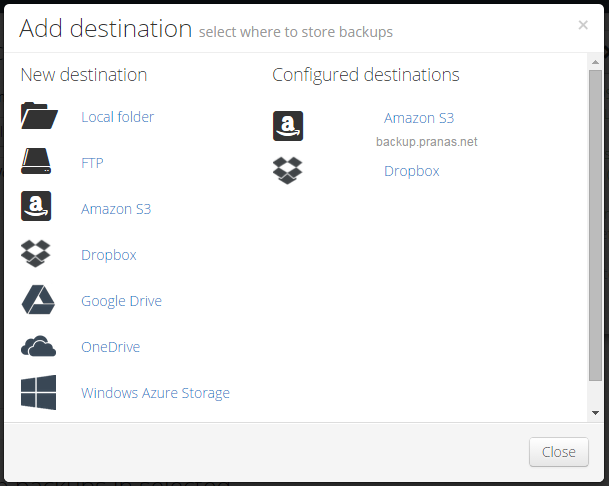Pick Windows Azure Storage link
This screenshot has width=609, height=486.
coord(155,393)
